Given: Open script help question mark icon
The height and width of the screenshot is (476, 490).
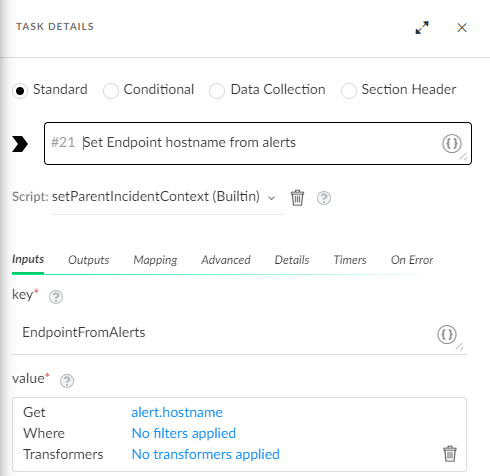Looking at the screenshot, I should tap(324, 198).
